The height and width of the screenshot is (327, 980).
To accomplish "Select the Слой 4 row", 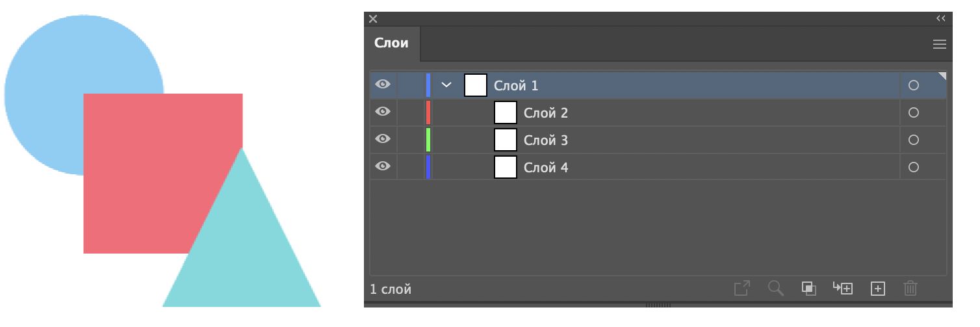I will (x=650, y=168).
